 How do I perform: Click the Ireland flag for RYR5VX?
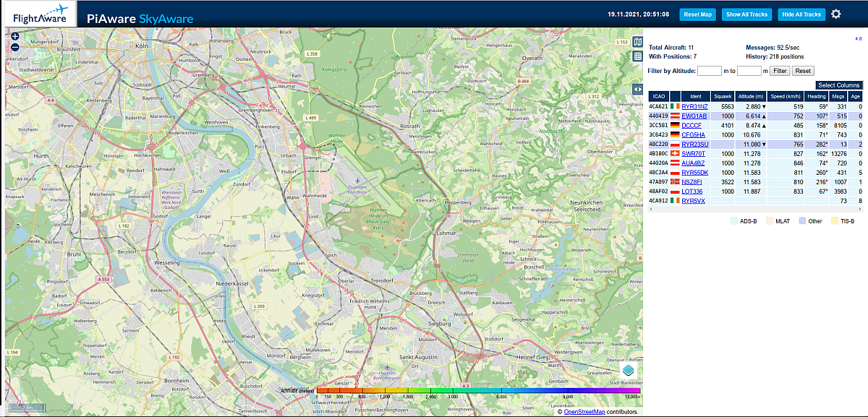pyautogui.click(x=676, y=200)
